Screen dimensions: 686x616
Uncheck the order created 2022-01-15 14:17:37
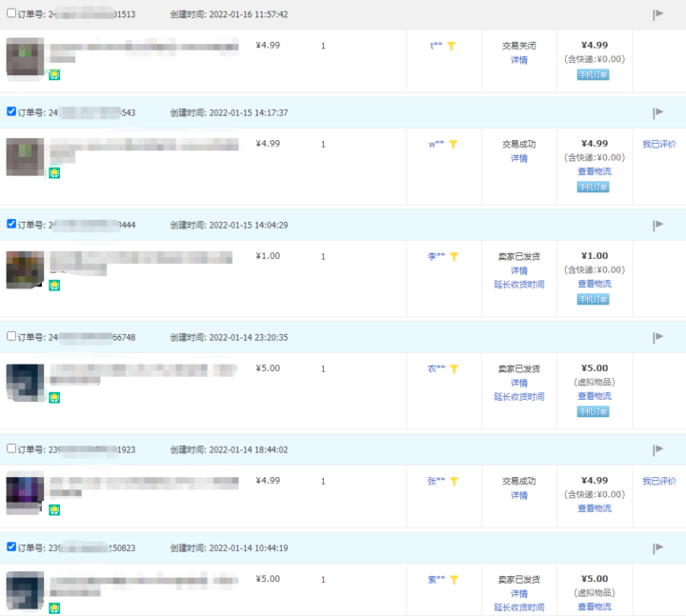pos(11,112)
